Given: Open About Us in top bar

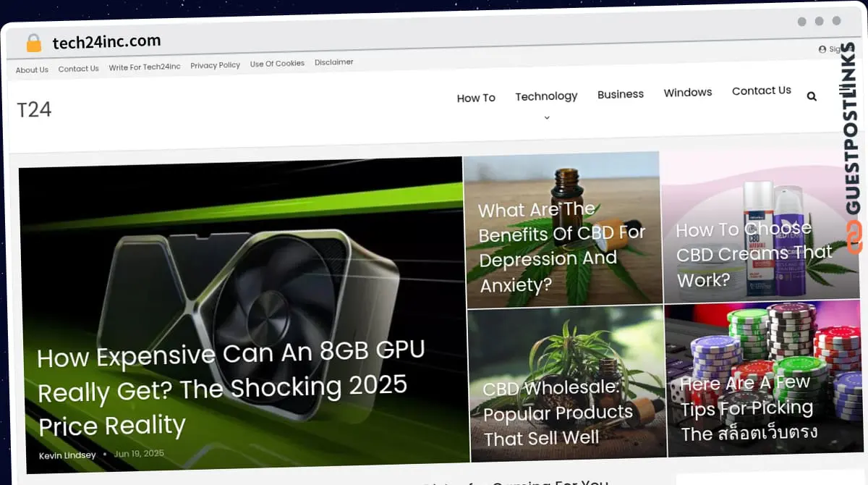Looking at the screenshot, I should [32, 70].
